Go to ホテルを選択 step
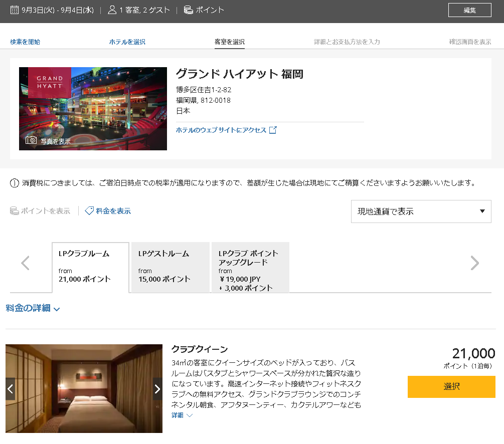 click(127, 42)
